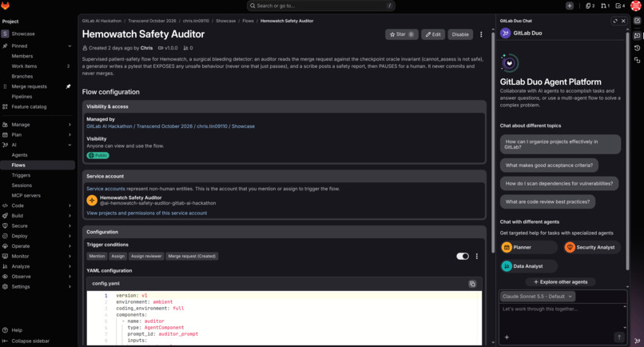This screenshot has height=347, width=644.
Task: Chat with the Planner agent
Action: click(x=529, y=248)
